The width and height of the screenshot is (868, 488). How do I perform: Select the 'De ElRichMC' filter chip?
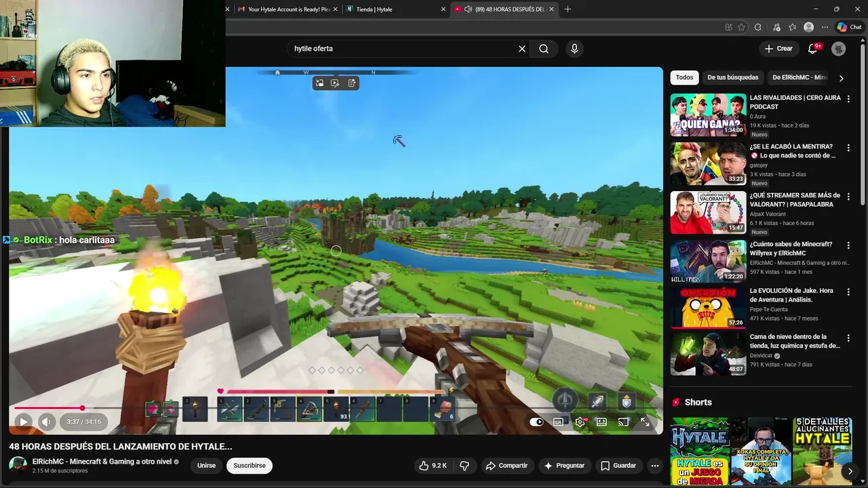[800, 77]
